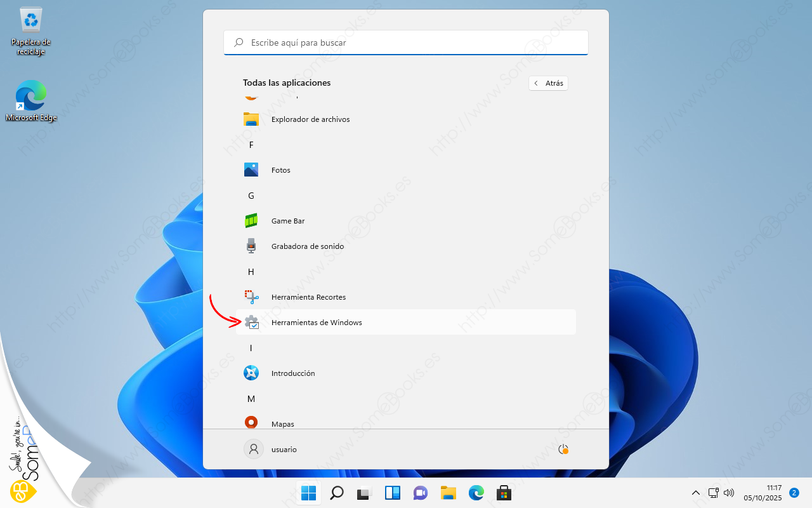This screenshot has height=508, width=812.
Task: Open Explorador de archivos from the app list
Action: (310, 119)
